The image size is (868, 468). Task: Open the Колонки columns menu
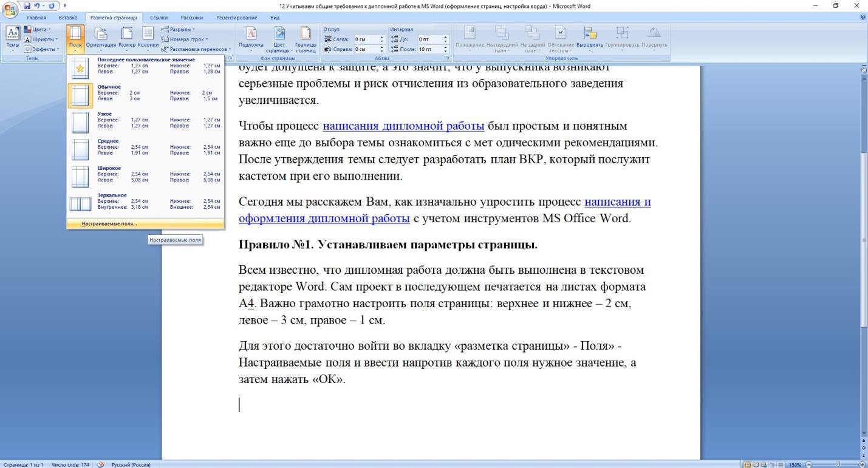[148, 39]
